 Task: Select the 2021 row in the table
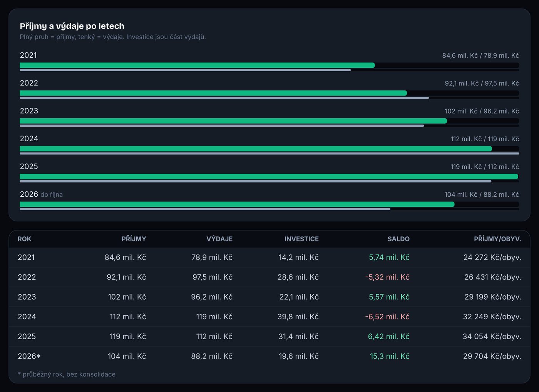(x=269, y=257)
